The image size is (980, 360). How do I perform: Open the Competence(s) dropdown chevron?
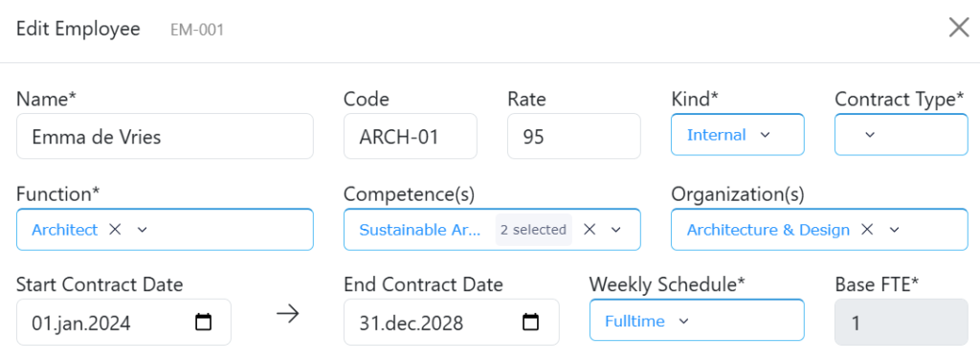[x=616, y=230]
